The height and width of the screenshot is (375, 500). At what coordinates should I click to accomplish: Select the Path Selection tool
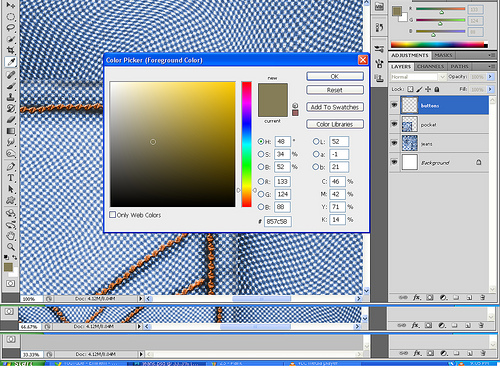(11, 189)
